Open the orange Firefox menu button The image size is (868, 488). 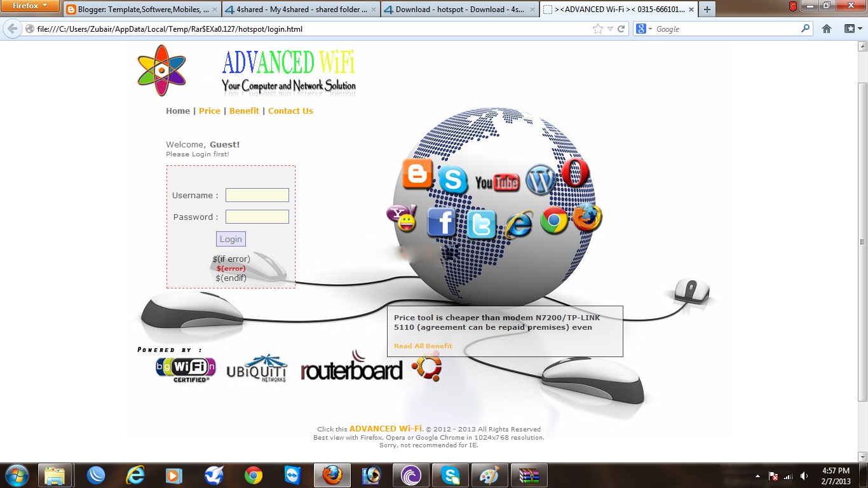pyautogui.click(x=31, y=6)
